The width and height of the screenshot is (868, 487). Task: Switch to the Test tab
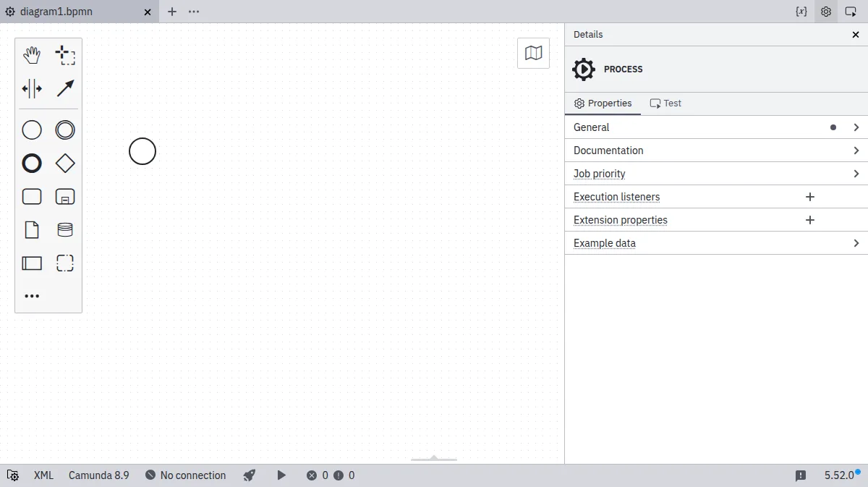[x=665, y=103]
